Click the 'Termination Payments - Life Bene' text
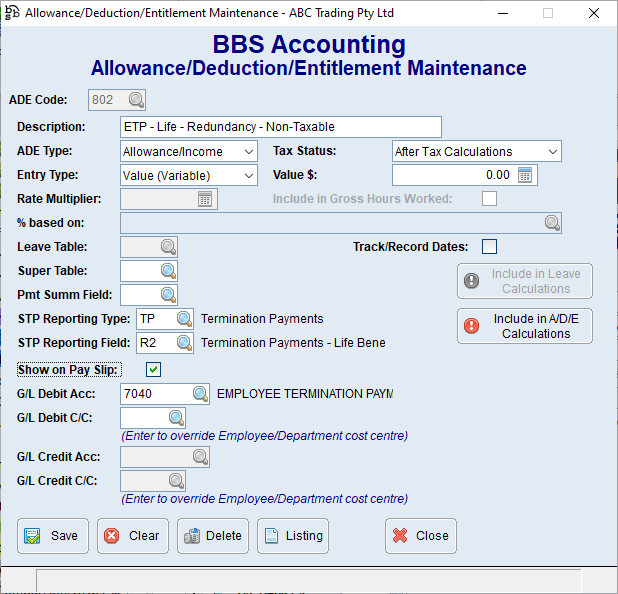 [293, 343]
